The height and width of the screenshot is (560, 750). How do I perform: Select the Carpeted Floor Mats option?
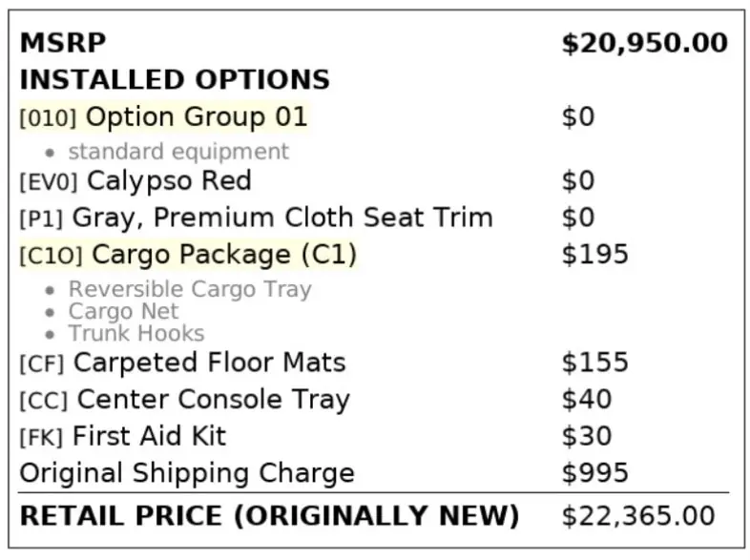point(209,363)
